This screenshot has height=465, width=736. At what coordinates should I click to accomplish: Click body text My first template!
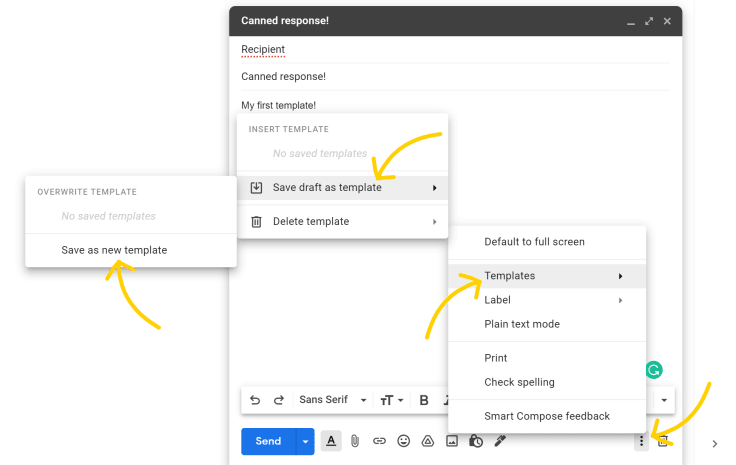tap(278, 106)
